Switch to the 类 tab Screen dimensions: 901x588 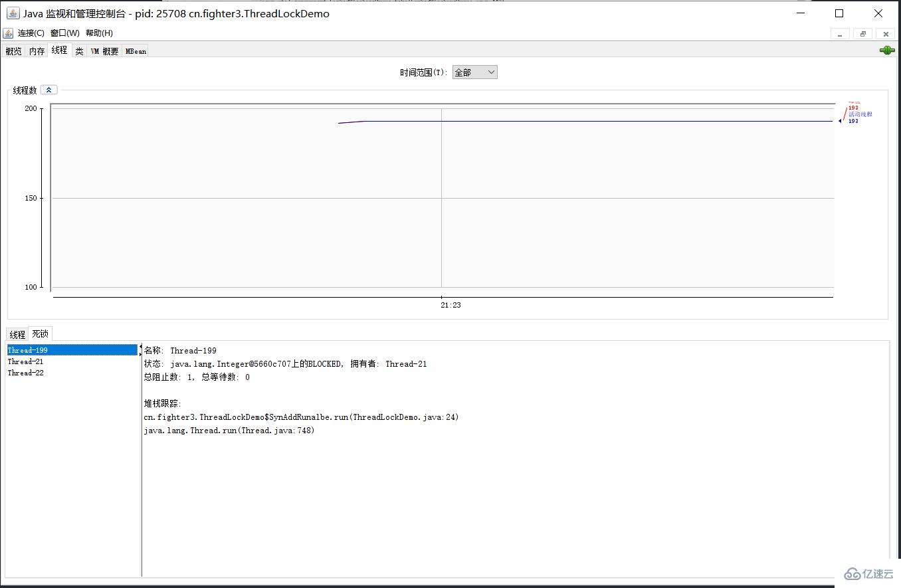click(79, 51)
